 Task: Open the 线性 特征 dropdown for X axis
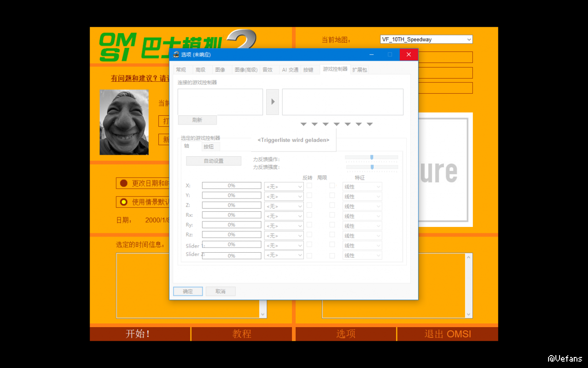click(362, 187)
